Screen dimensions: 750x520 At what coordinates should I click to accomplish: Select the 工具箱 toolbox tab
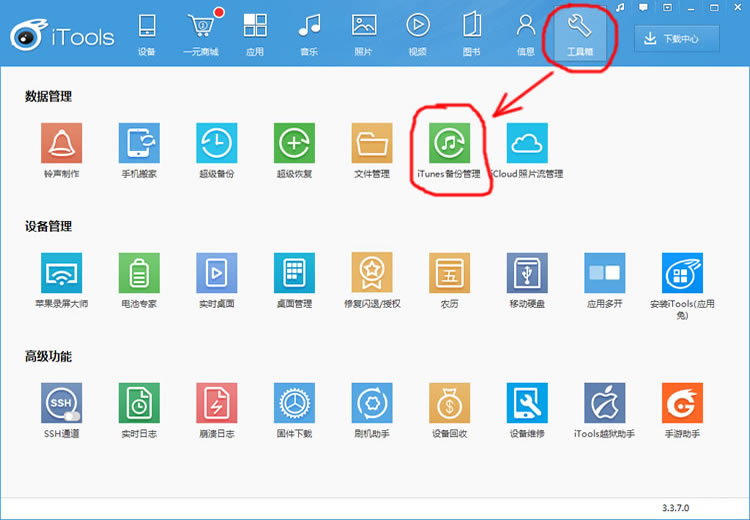coord(580,34)
